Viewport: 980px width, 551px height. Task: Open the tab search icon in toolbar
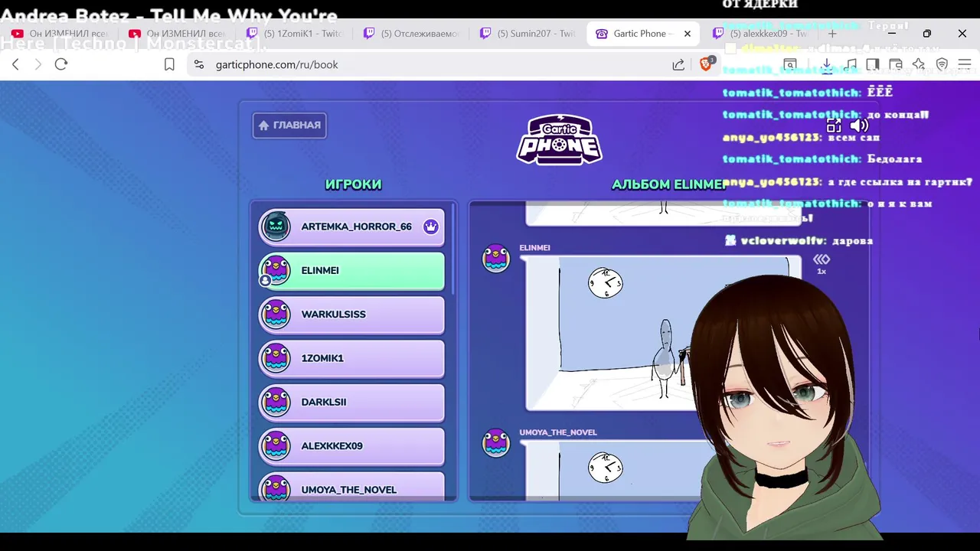coord(790,64)
